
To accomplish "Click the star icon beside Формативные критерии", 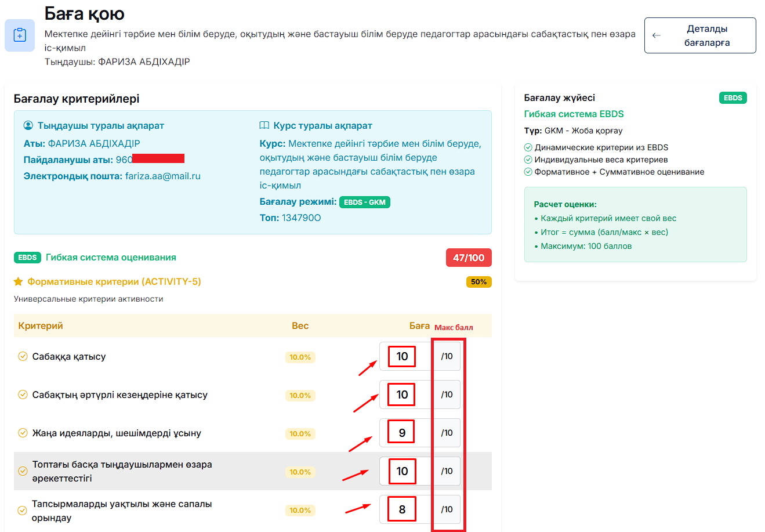I will click(x=18, y=281).
